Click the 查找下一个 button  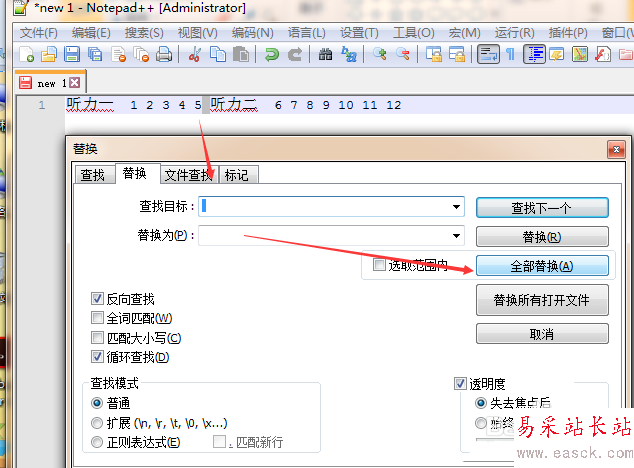542,208
